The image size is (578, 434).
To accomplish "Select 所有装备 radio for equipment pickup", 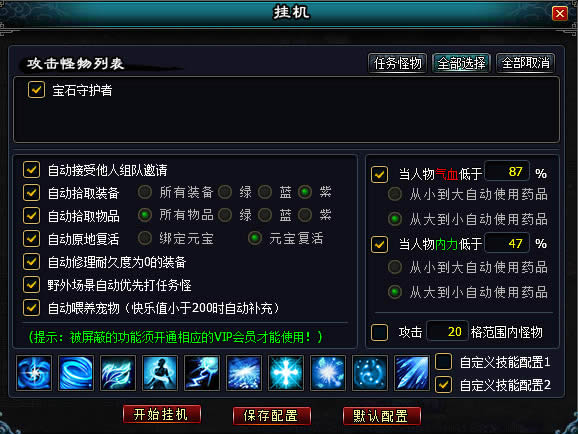I will (145, 192).
